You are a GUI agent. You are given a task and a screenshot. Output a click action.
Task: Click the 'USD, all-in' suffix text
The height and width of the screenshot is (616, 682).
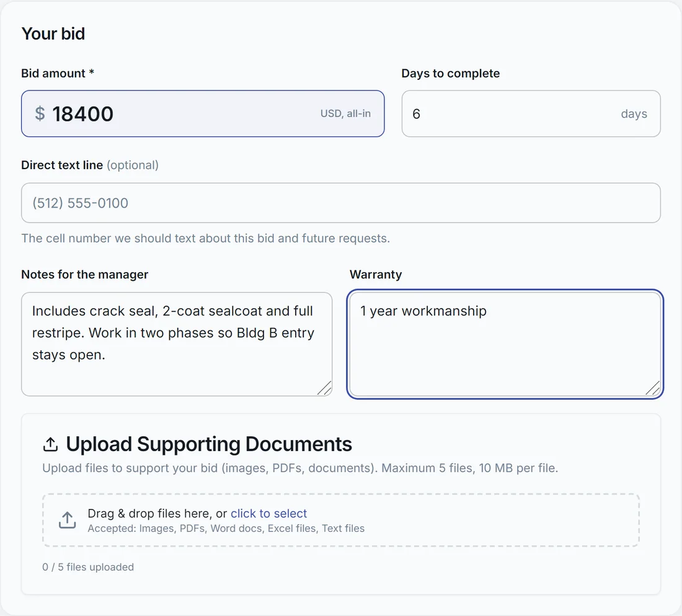coord(346,113)
